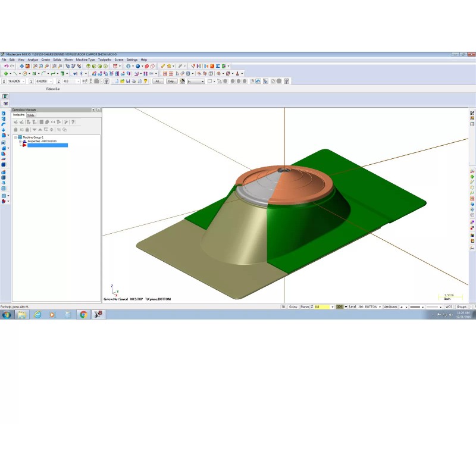Select the Create Rectangle tool
This screenshot has height=476, width=476.
click(34, 73)
